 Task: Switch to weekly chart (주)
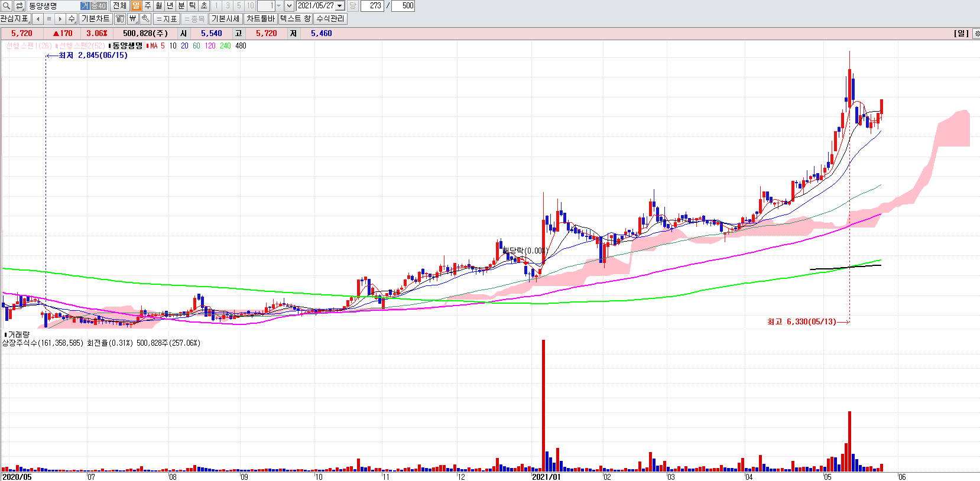148,6
